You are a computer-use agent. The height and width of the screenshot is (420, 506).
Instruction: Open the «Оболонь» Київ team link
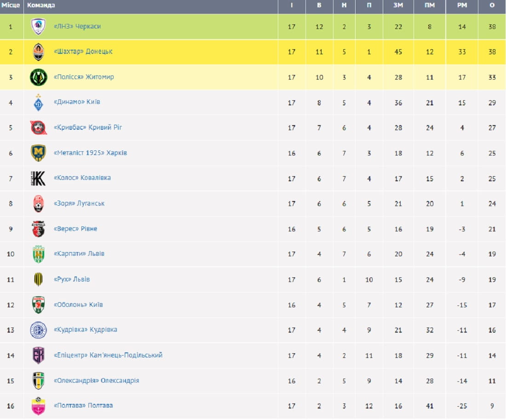click(78, 305)
